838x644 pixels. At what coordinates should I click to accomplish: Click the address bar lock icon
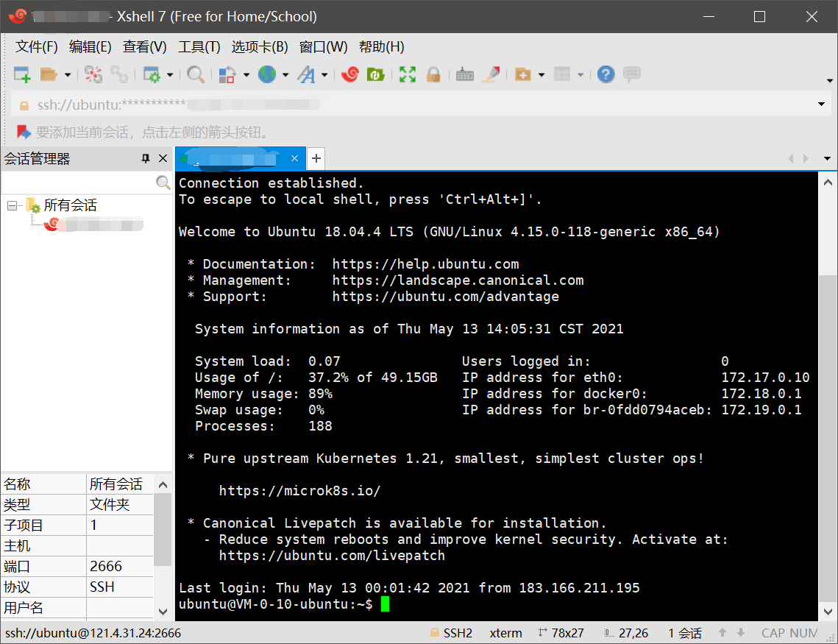click(24, 105)
